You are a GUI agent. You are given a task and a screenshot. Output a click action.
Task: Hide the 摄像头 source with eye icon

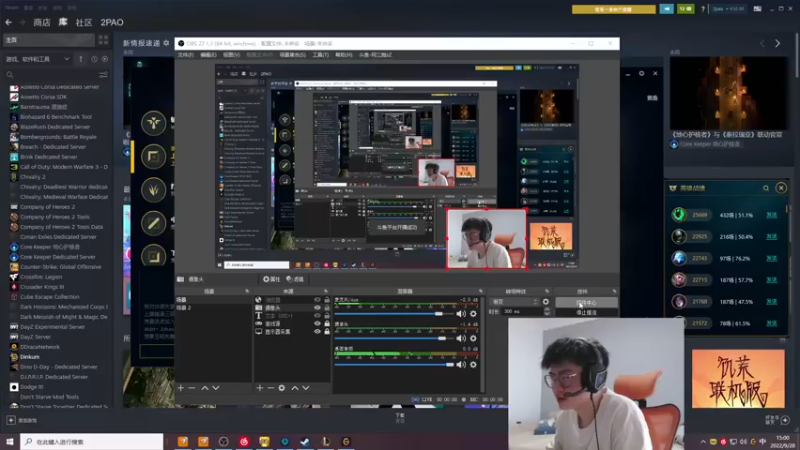click(x=317, y=308)
